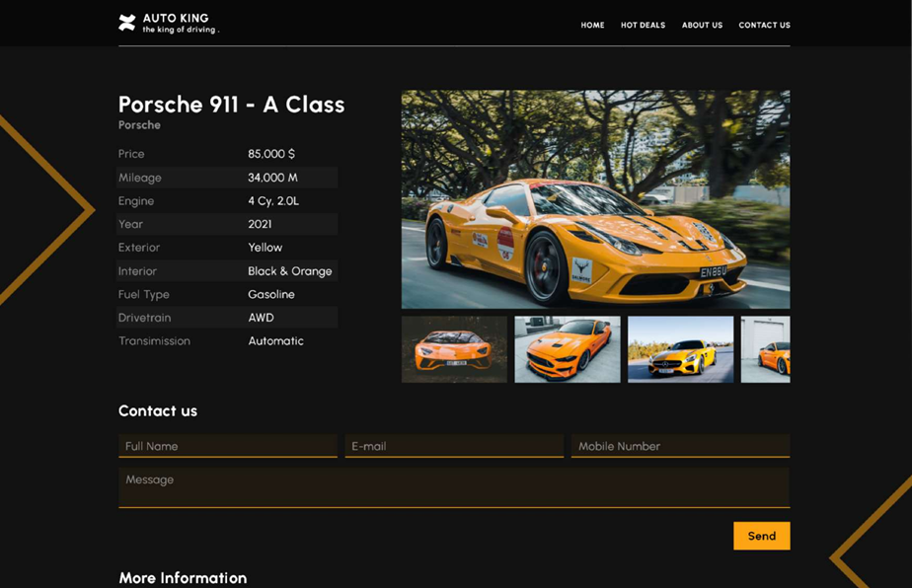Select the yellow Mercedes thumbnail

point(680,349)
